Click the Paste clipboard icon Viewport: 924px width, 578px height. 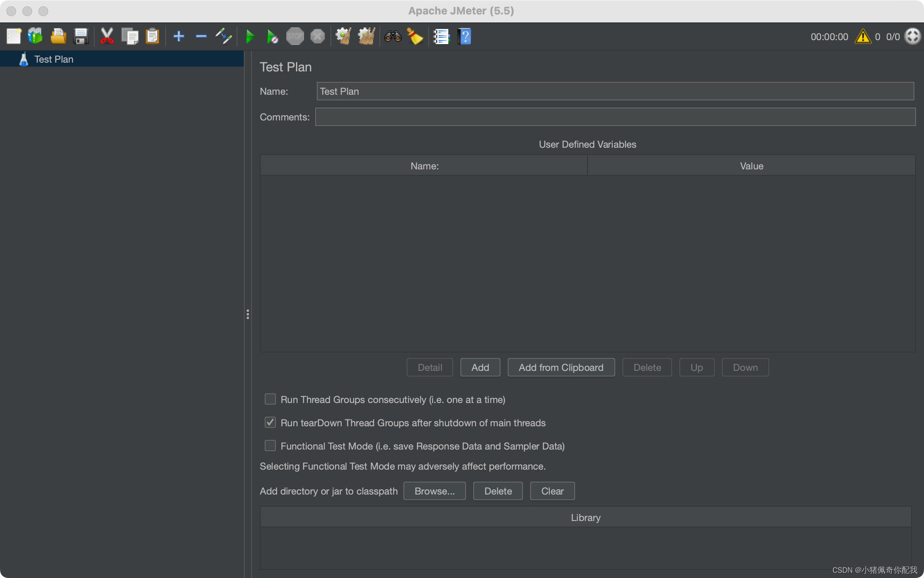(x=152, y=37)
